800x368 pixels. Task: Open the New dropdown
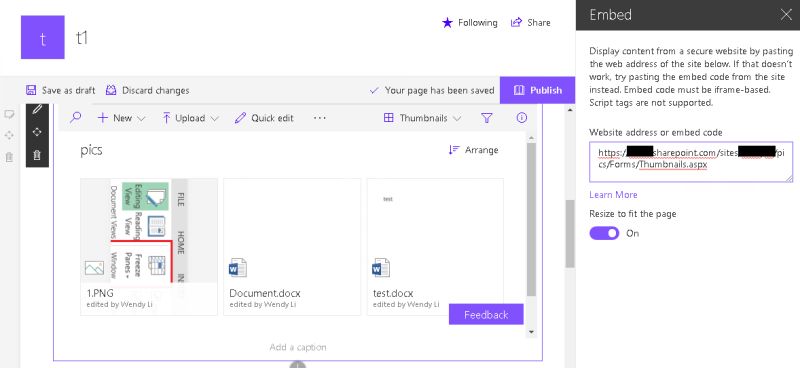(121, 118)
